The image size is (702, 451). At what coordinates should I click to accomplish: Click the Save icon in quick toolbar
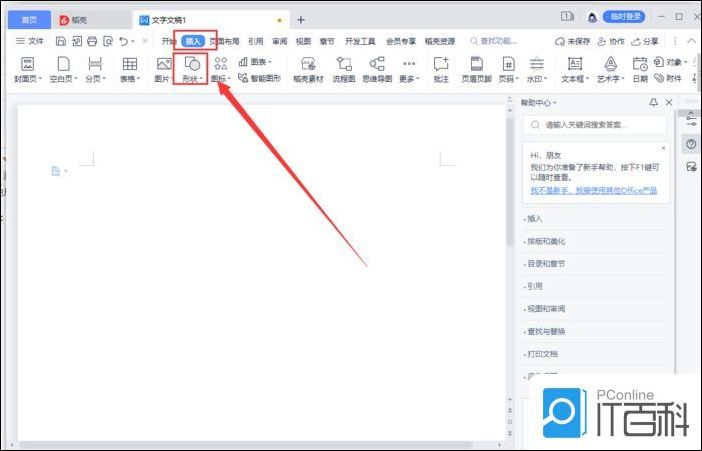pos(61,41)
